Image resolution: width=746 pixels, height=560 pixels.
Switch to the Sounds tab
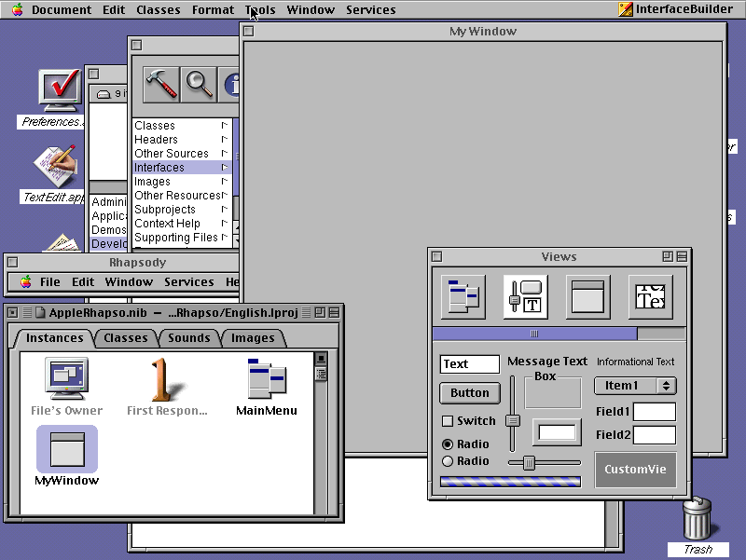tap(189, 338)
